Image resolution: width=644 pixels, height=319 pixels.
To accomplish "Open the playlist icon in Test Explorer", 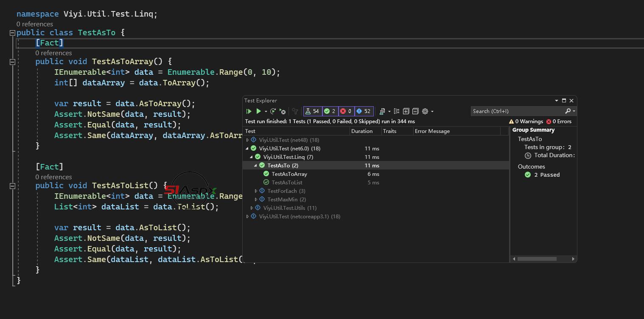I will [382, 111].
